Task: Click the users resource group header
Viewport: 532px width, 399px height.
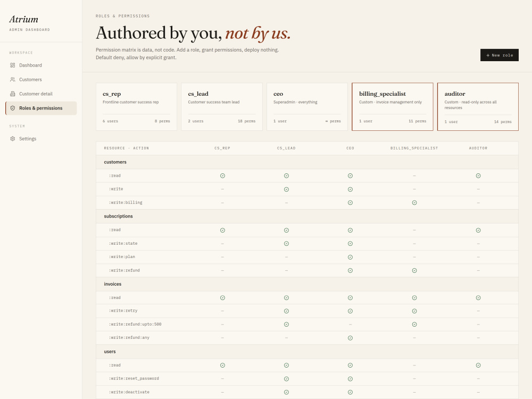Action: pos(307,352)
